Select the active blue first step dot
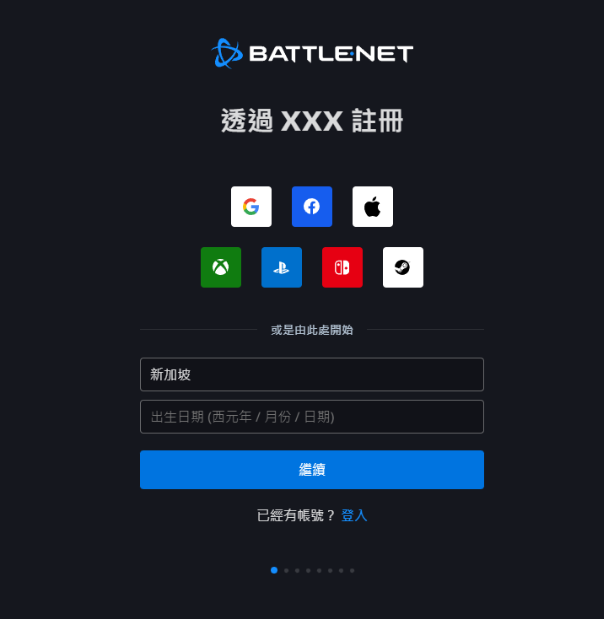Viewport: 604px width, 619px height. [x=274, y=570]
